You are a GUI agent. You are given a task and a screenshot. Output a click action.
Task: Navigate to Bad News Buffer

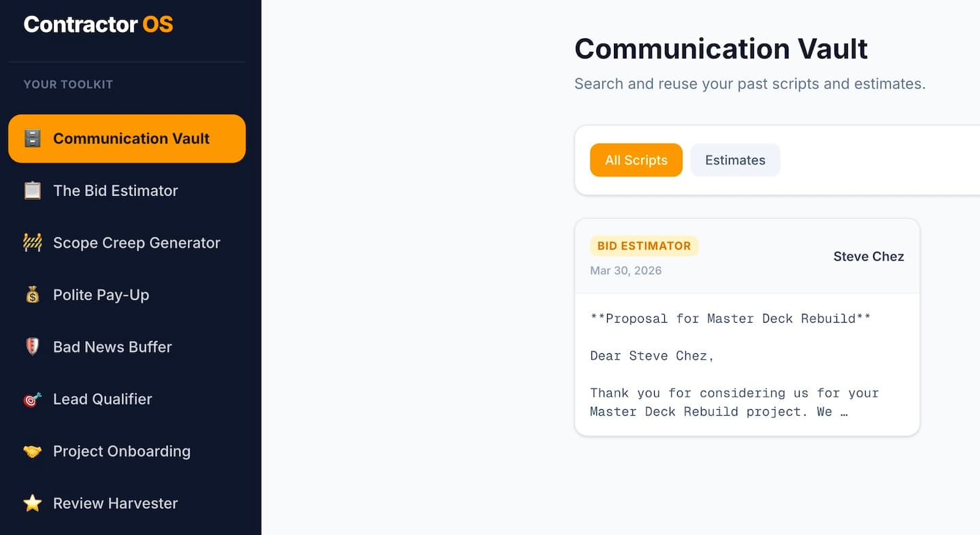[112, 347]
